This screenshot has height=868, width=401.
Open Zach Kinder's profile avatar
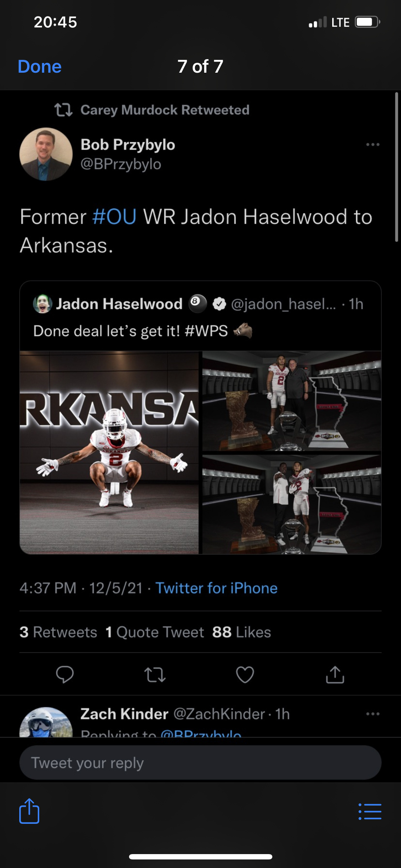point(46,723)
